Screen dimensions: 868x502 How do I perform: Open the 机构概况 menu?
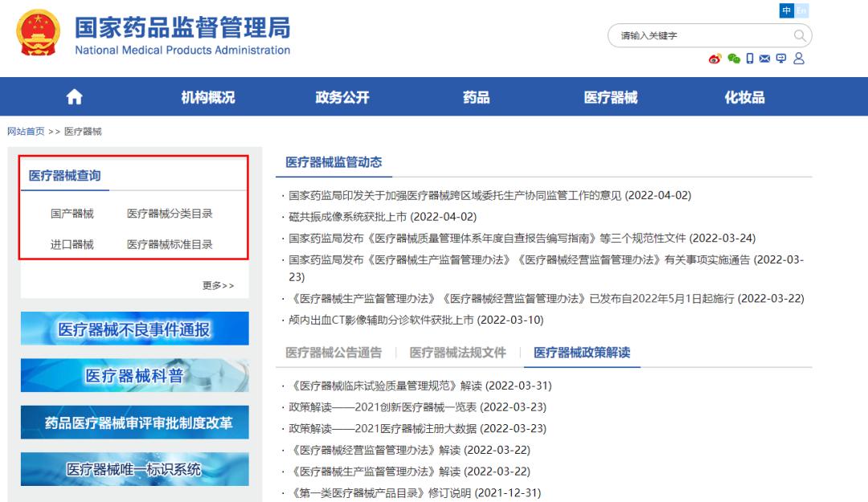[x=208, y=97]
